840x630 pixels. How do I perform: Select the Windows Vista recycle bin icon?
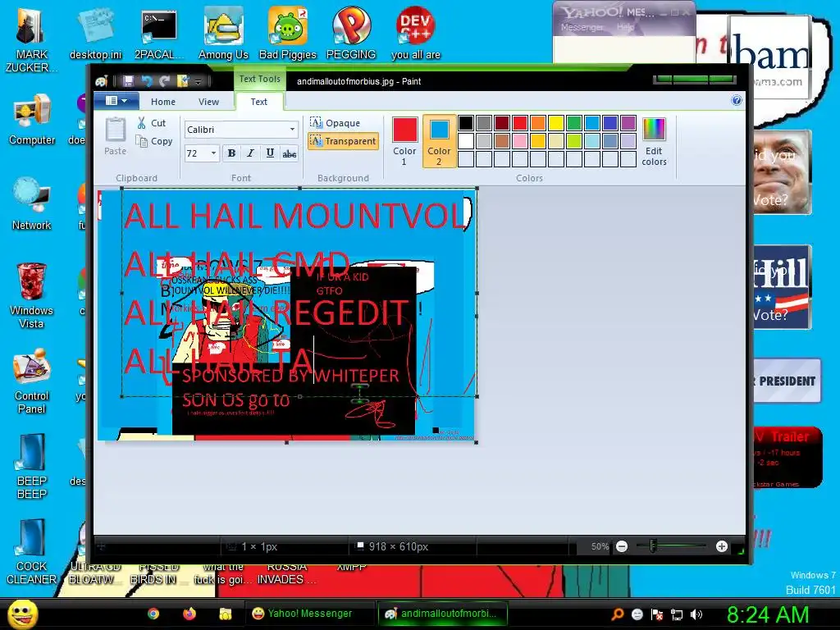(x=31, y=295)
